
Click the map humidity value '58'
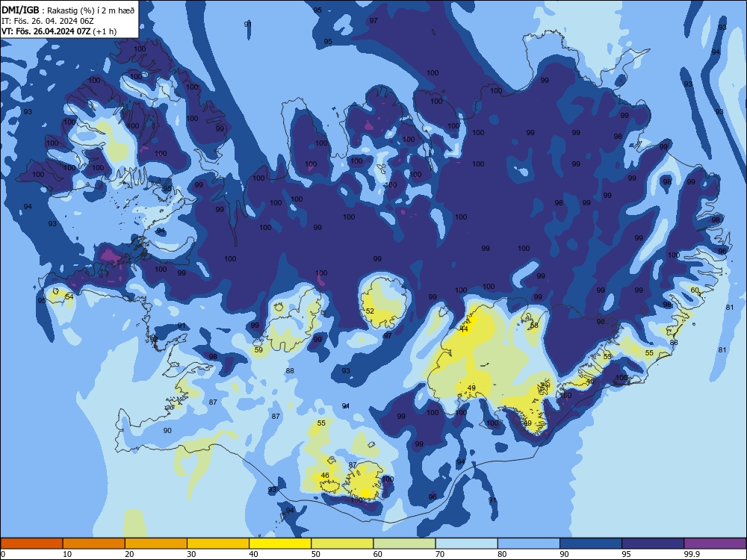[x=534, y=326]
